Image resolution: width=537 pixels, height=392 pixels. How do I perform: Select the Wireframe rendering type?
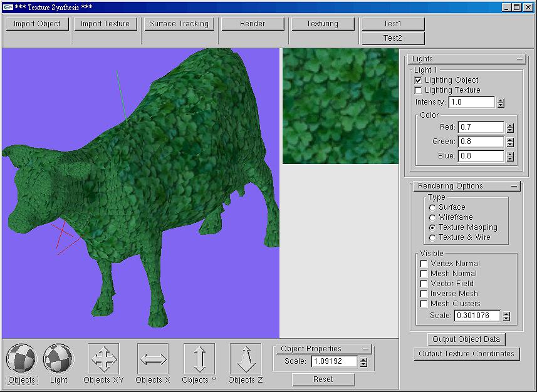[x=432, y=217]
